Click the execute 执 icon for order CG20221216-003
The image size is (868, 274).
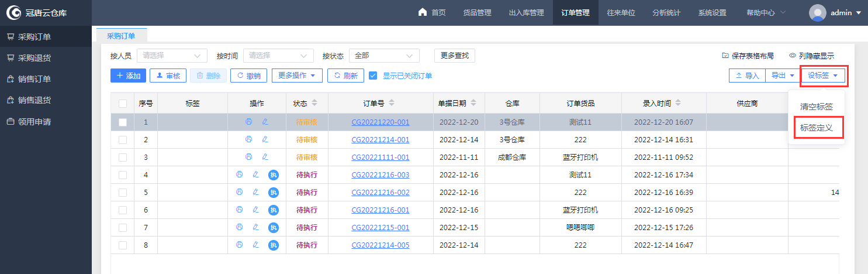pyautogui.click(x=273, y=174)
